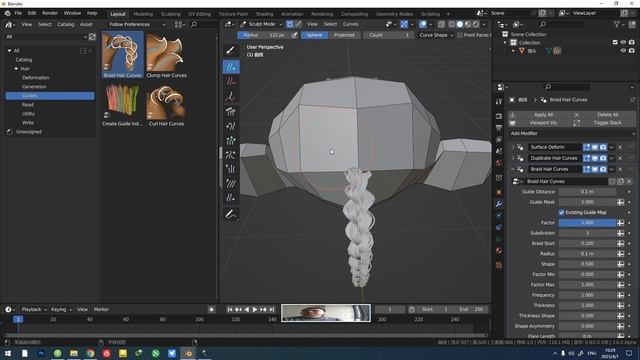Toggle viewport visibility of the Collection
The image size is (640, 360).
tap(623, 42)
